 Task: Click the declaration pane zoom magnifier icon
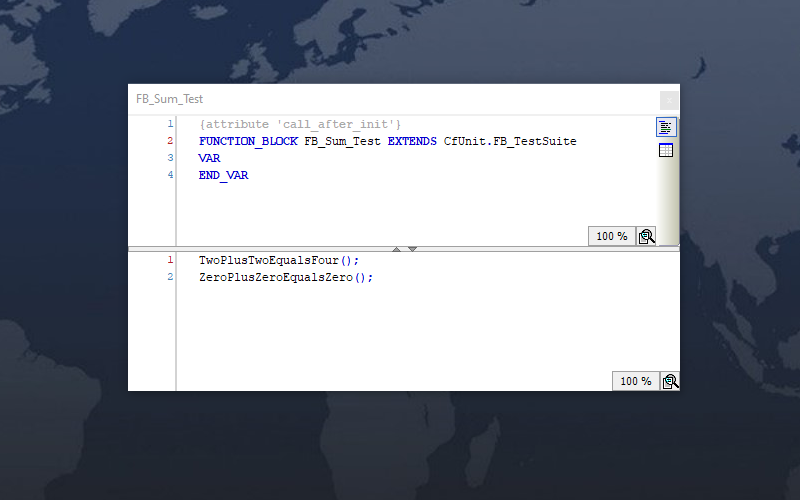point(647,236)
